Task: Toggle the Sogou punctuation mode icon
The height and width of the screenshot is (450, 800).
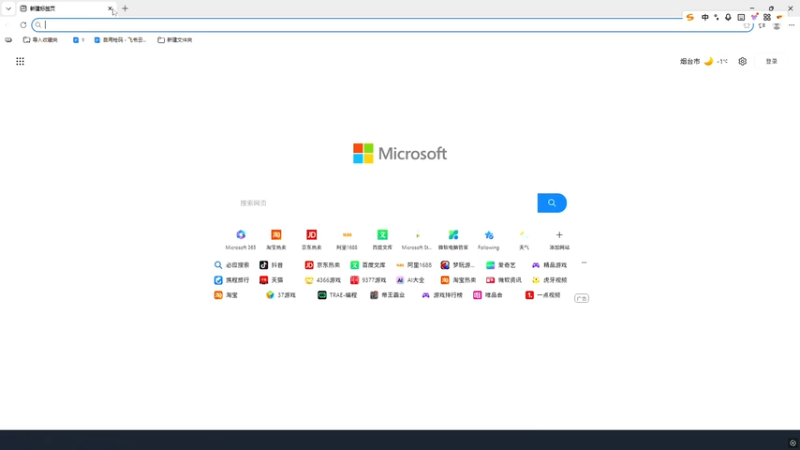Action: (716, 17)
